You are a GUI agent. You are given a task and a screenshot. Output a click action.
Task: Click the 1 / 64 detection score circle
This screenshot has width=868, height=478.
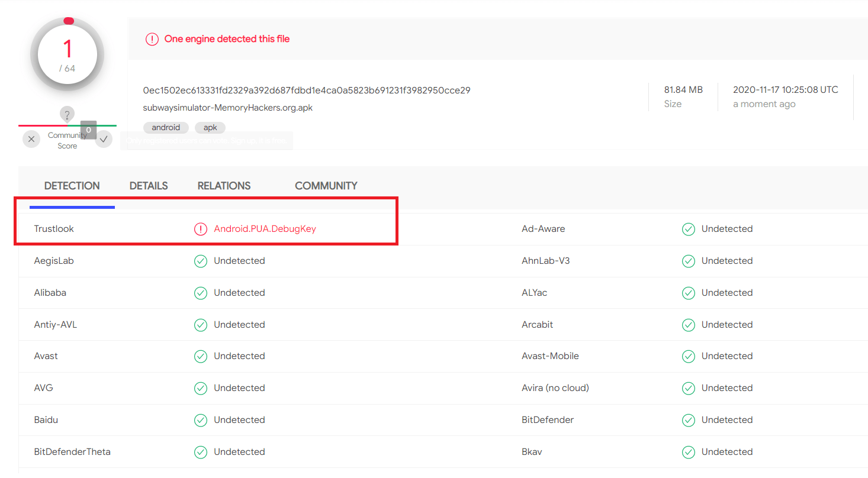coord(67,54)
